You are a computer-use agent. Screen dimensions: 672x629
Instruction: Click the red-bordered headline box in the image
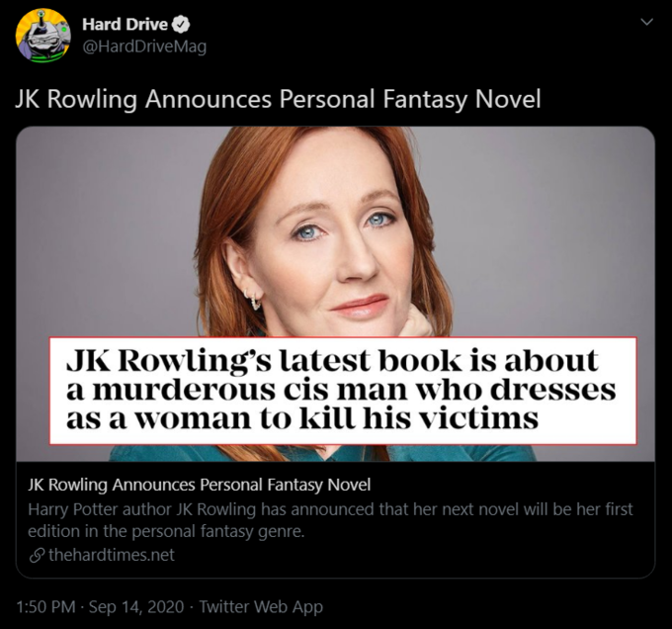343,391
